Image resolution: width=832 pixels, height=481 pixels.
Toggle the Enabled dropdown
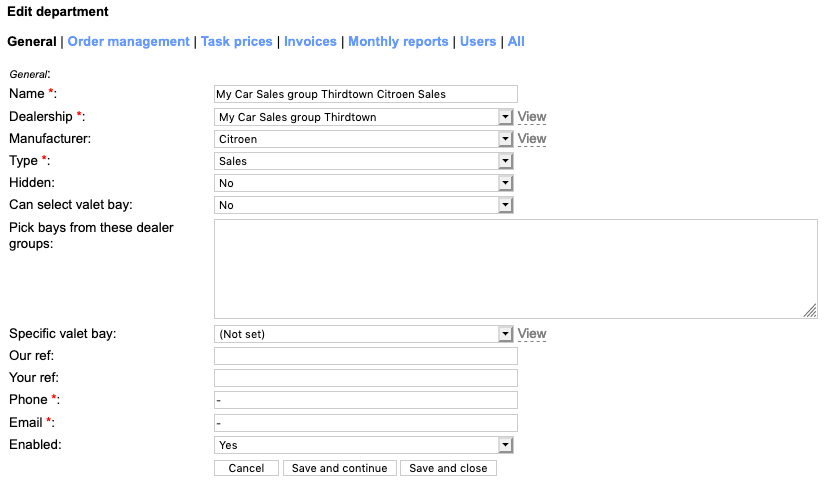364,445
